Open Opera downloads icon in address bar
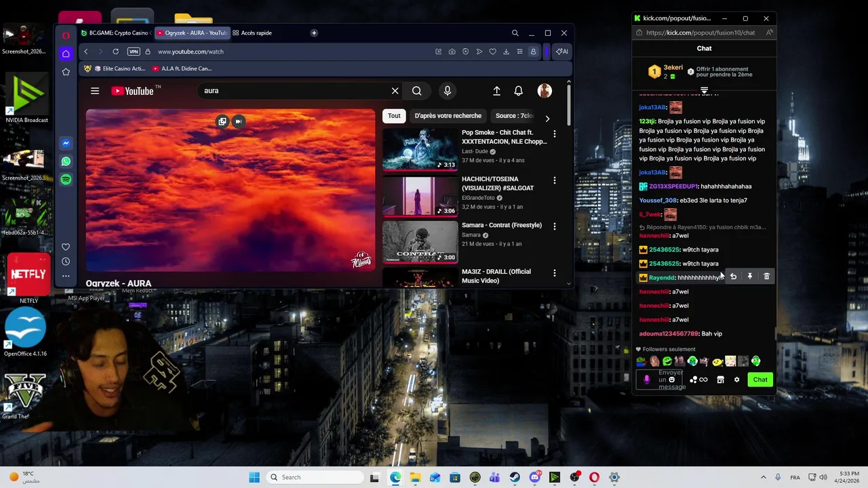Image resolution: width=868 pixels, height=488 pixels. (x=506, y=52)
